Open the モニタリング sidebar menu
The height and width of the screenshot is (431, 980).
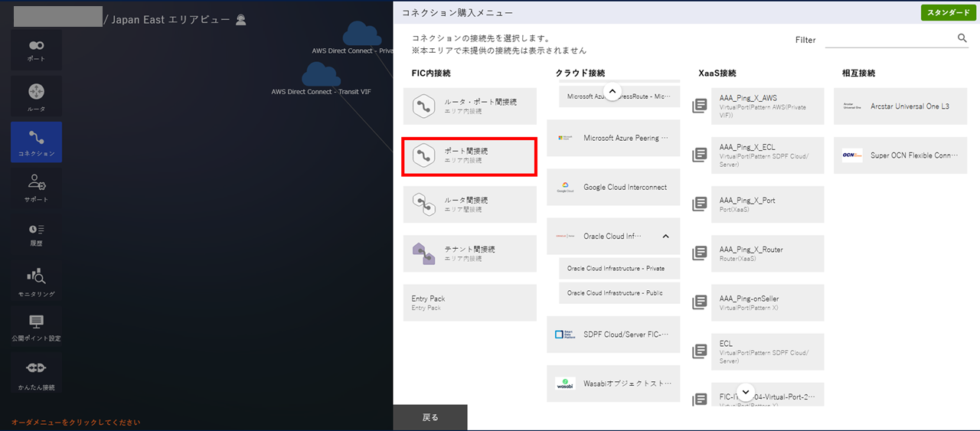tap(36, 282)
